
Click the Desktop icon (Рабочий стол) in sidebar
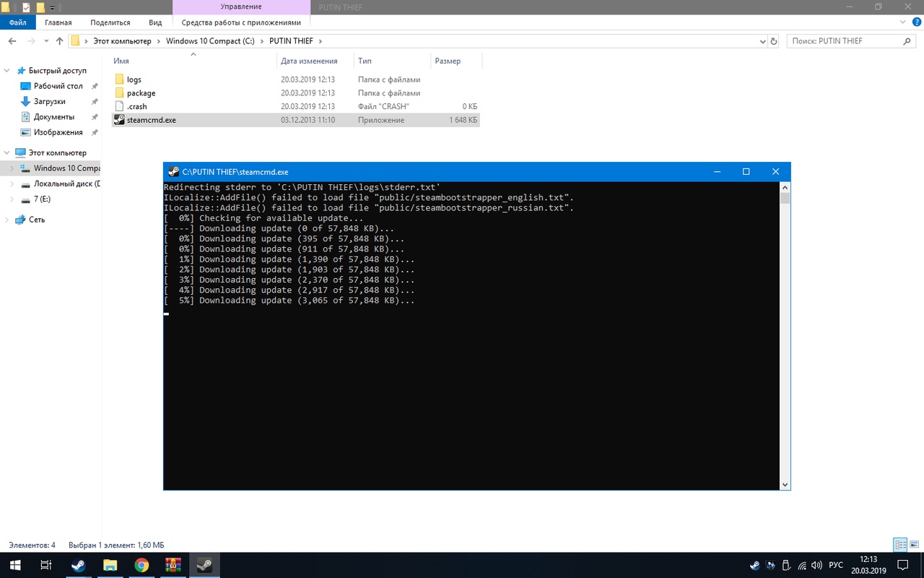click(26, 86)
